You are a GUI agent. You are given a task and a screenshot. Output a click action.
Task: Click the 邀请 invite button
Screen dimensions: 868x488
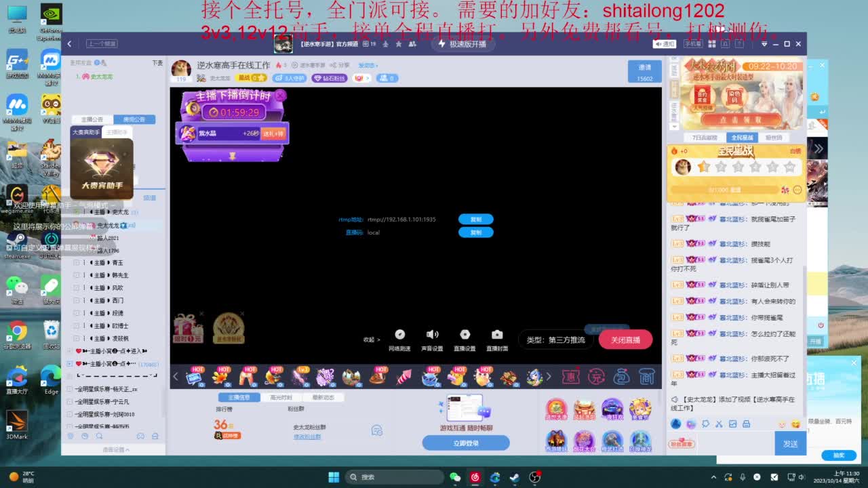coord(645,71)
